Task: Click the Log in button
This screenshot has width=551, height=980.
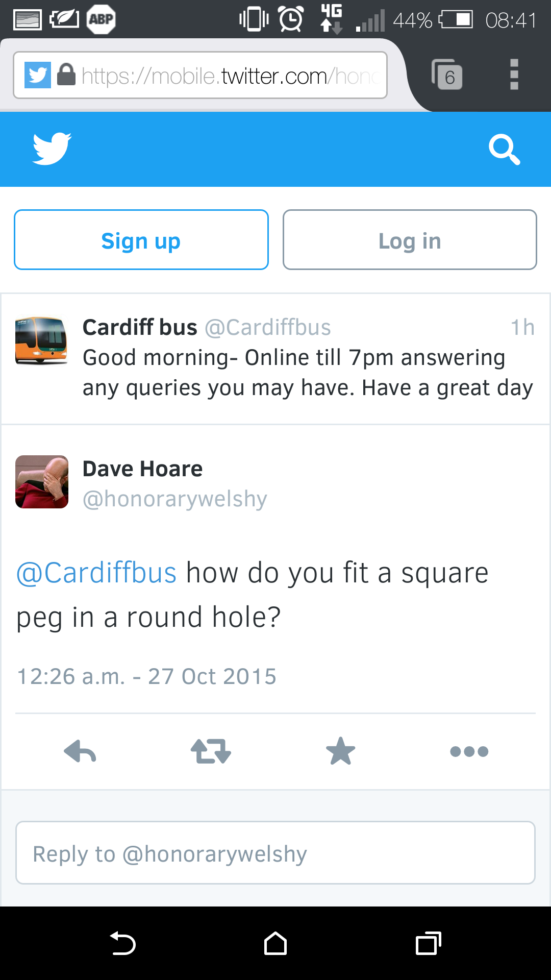Action: [x=410, y=239]
